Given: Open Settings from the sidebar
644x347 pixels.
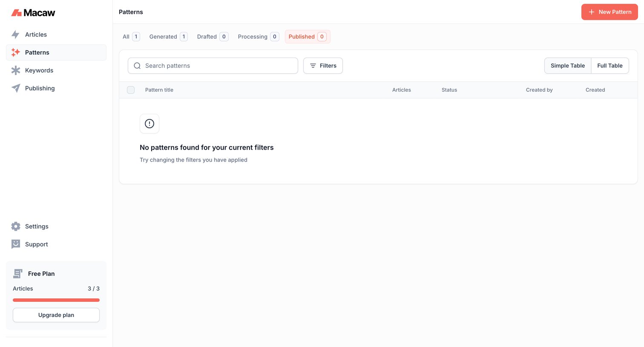Looking at the screenshot, I should coord(56,226).
